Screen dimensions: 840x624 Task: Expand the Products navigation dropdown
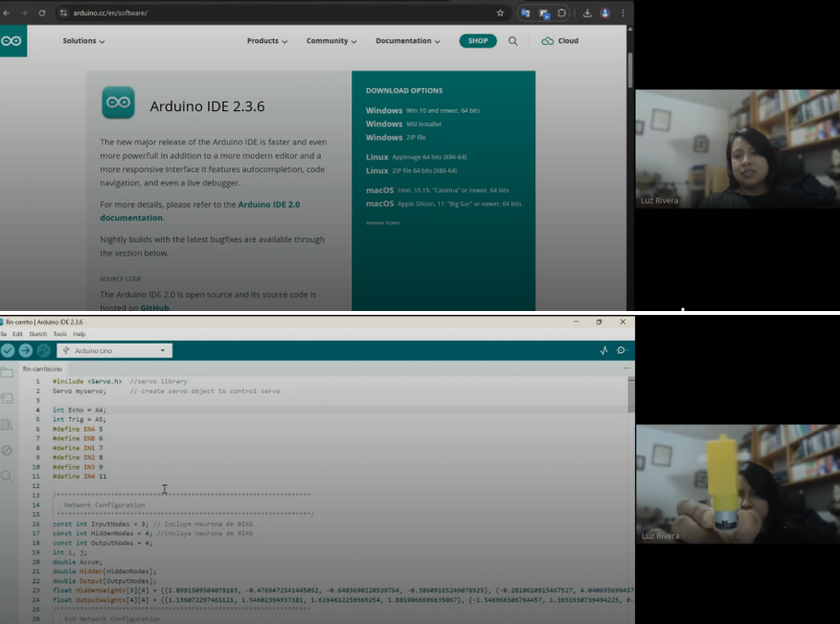click(x=267, y=41)
